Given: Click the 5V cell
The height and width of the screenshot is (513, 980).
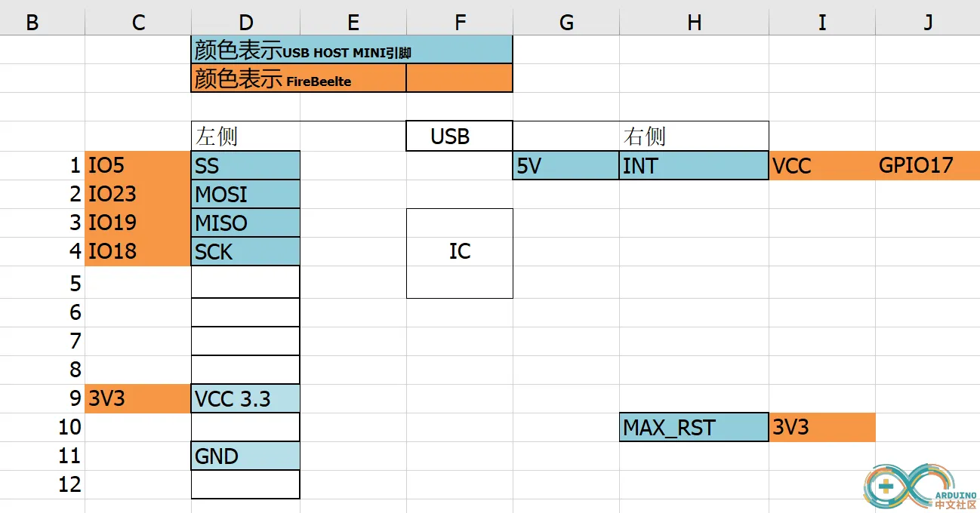Looking at the screenshot, I should [x=566, y=165].
